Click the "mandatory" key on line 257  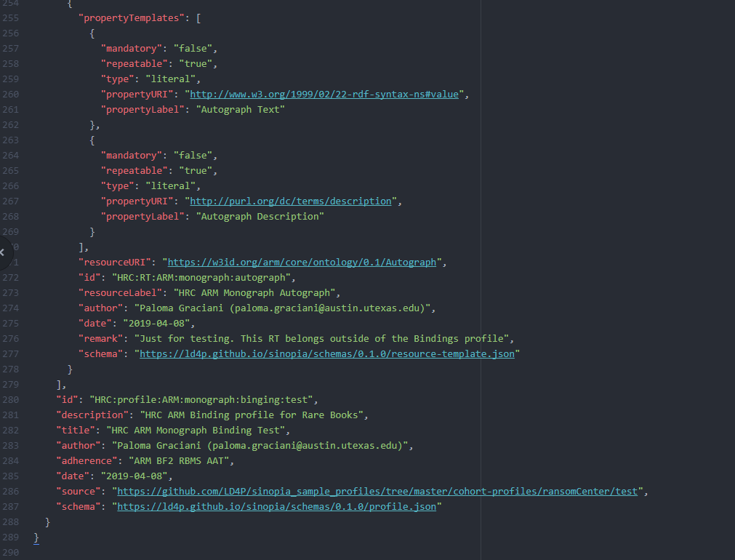tap(132, 48)
